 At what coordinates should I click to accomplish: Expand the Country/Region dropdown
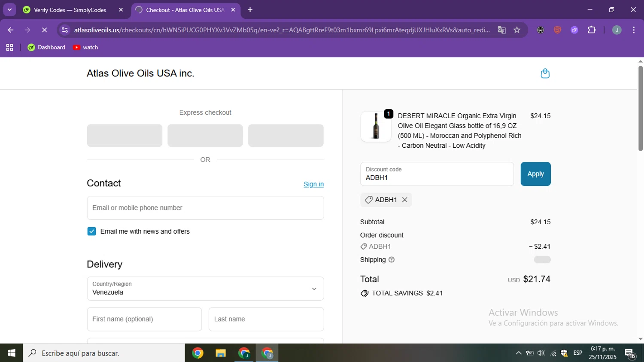[205, 289]
